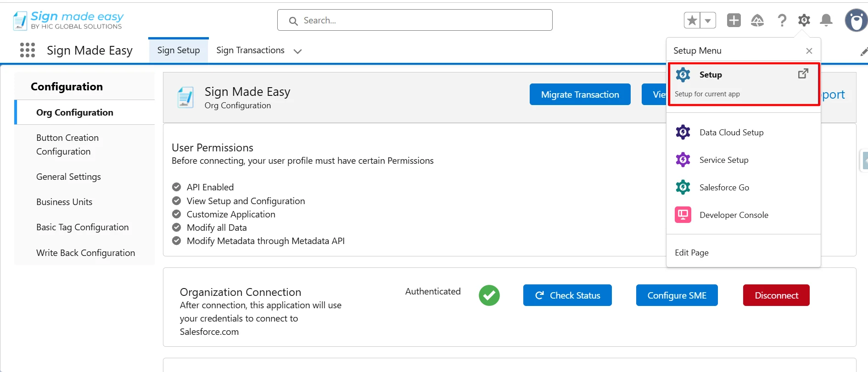Click the Sign Made Easy document icon
The width and height of the screenshot is (868, 372).
click(x=185, y=97)
